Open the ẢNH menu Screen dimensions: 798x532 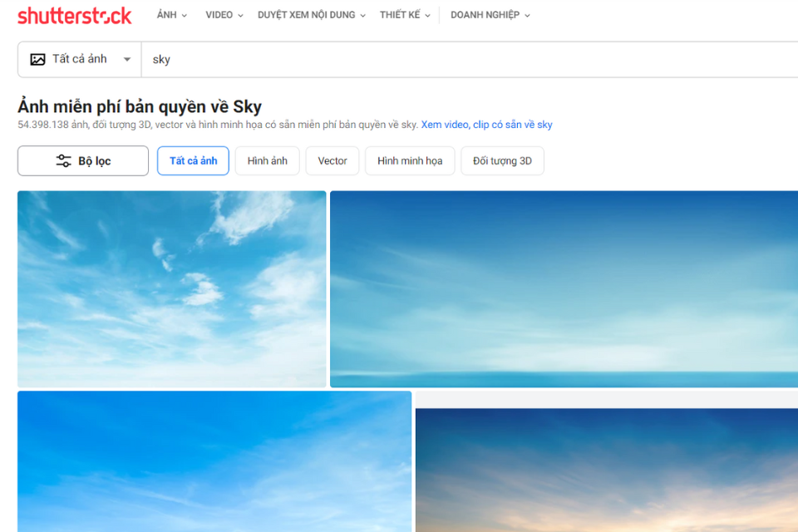tap(171, 15)
